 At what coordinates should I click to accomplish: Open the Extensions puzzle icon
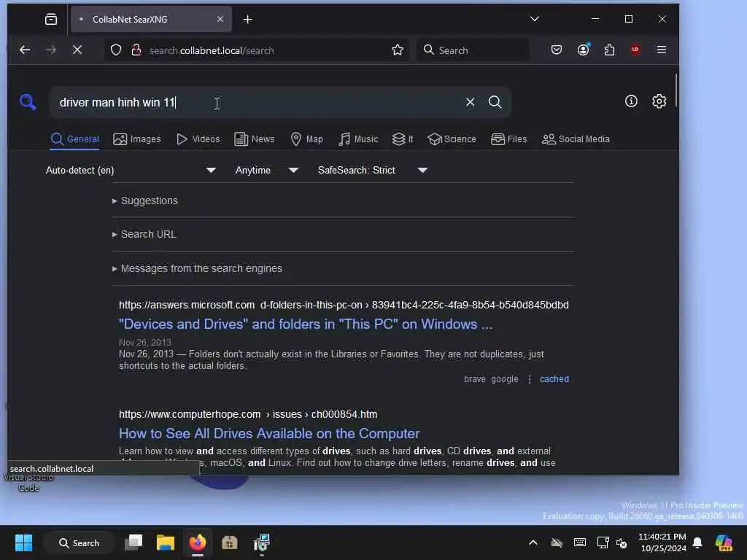click(x=609, y=50)
